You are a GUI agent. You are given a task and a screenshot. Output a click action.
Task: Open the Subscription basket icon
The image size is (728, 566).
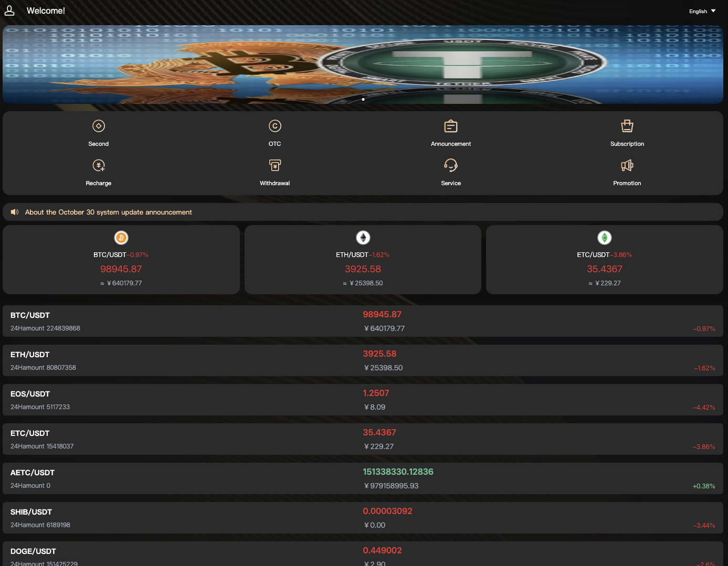[627, 126]
